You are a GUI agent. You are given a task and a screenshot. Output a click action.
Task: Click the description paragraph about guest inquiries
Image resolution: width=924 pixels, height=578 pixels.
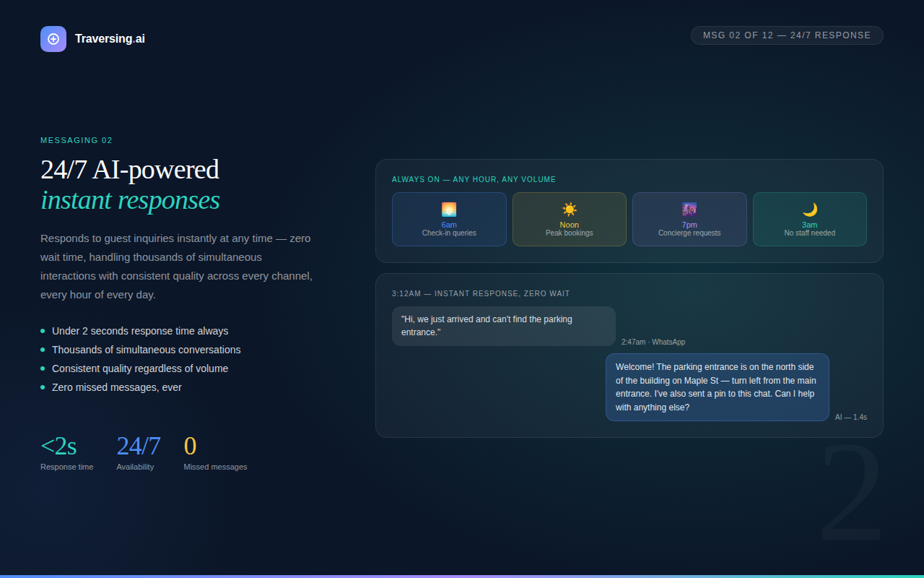pyautogui.click(x=177, y=267)
